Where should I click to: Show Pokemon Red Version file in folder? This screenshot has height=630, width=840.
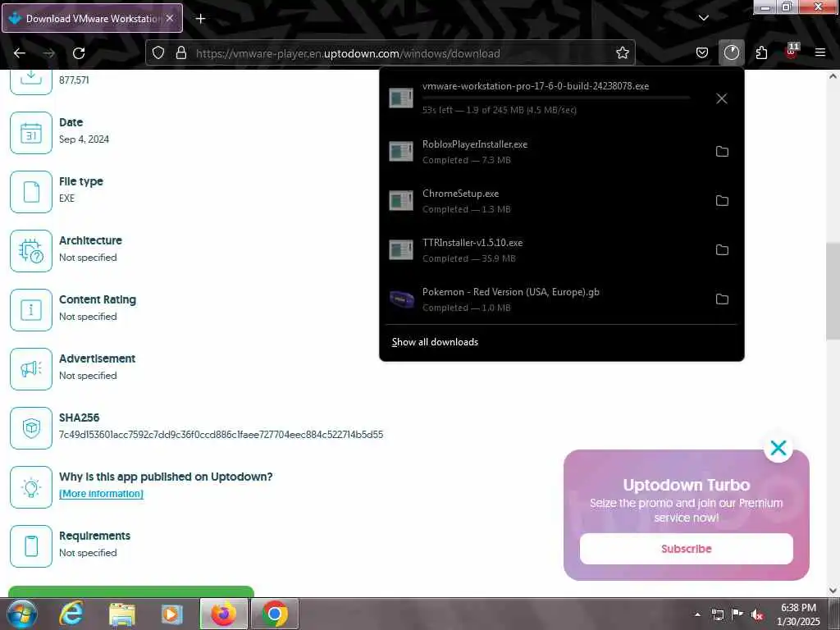(x=722, y=299)
